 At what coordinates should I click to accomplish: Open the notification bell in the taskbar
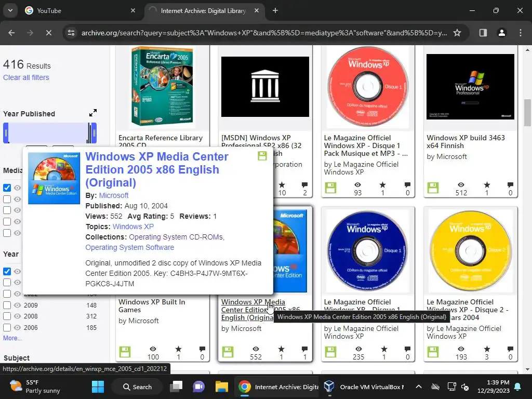point(518,387)
